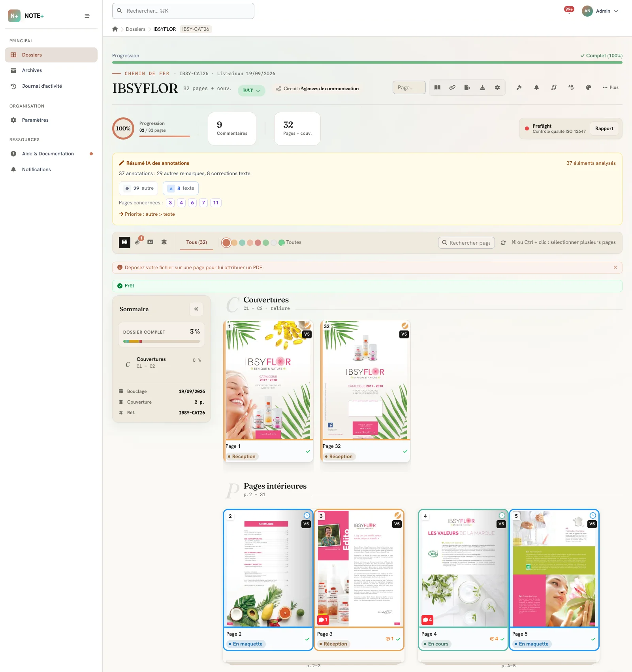Click the pencil icon on Page 1 thumbnail
Viewport: 632px width, 672px height.
pos(307,326)
